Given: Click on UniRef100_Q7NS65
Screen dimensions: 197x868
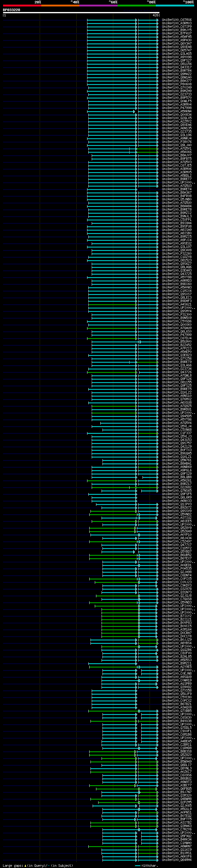Looking at the screenshot, I should [176, 491].
